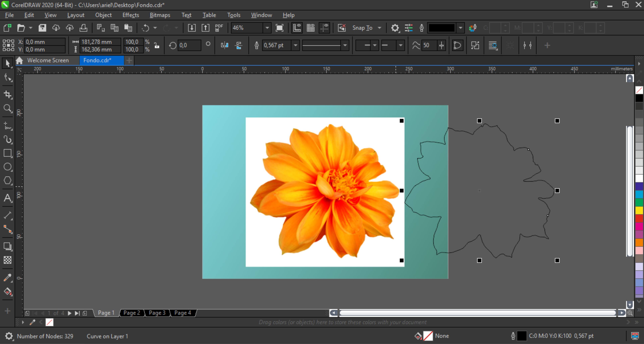
Task: Toggle show rulers button
Action: coord(297,28)
